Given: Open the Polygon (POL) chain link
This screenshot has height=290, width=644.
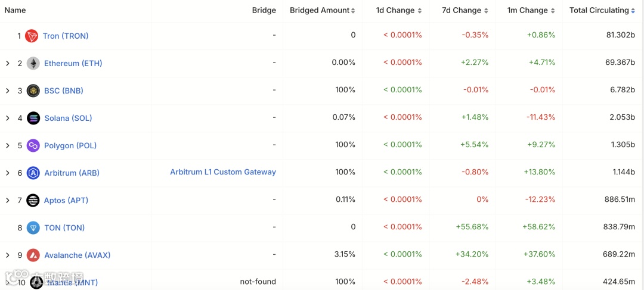Looking at the screenshot, I should tap(70, 145).
